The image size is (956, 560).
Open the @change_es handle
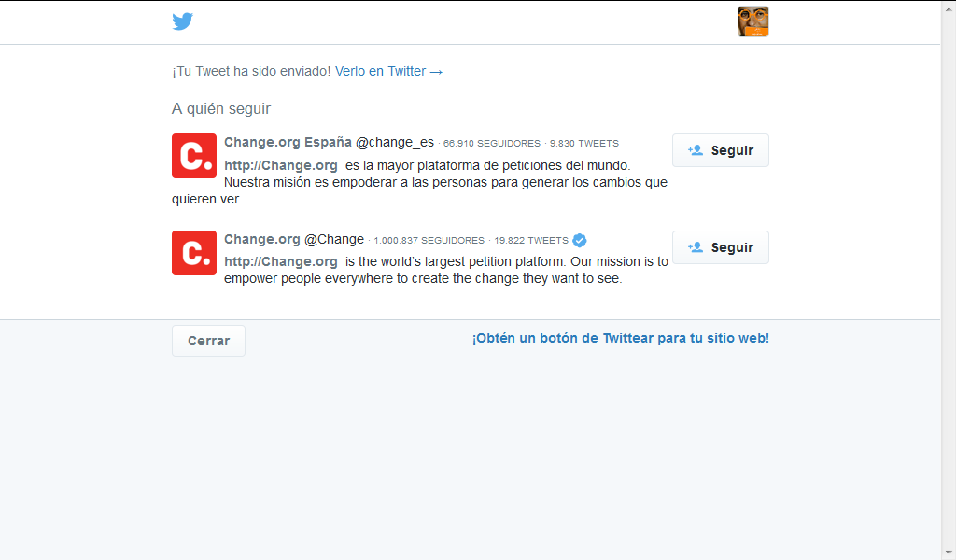pyautogui.click(x=395, y=142)
